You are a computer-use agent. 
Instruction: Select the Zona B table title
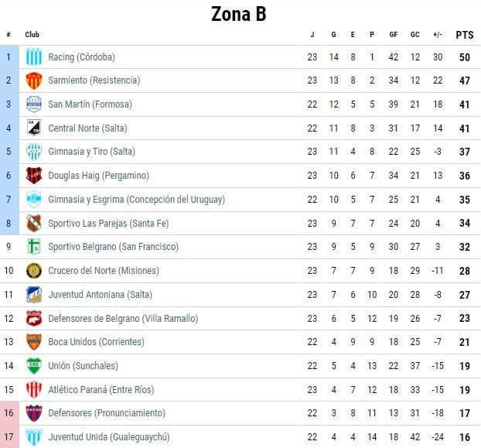click(x=239, y=15)
